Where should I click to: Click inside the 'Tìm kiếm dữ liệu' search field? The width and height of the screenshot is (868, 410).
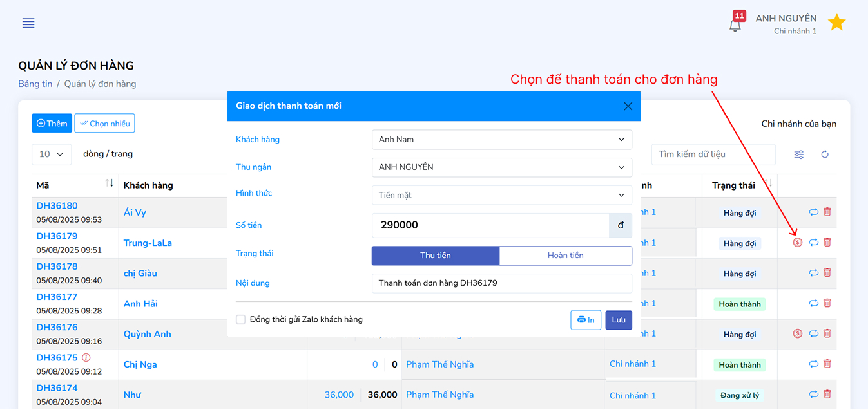[x=712, y=154]
